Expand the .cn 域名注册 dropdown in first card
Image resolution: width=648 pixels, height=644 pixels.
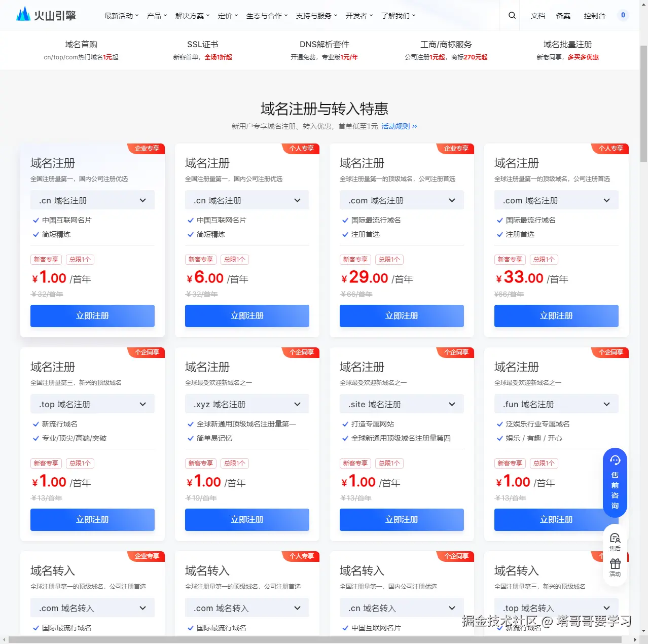(x=92, y=200)
